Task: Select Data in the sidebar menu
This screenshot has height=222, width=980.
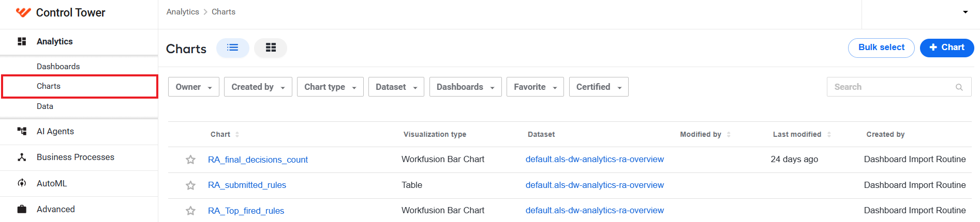Action: point(44,106)
